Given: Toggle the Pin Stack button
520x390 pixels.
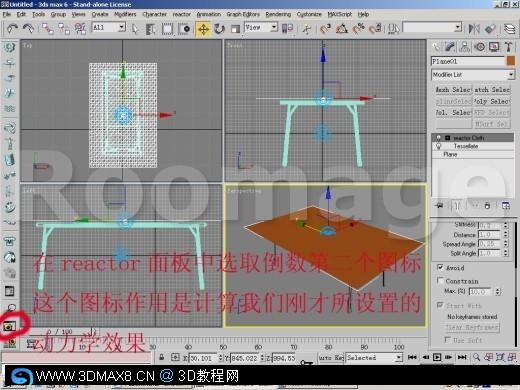Looking at the screenshot, I should (x=439, y=206).
